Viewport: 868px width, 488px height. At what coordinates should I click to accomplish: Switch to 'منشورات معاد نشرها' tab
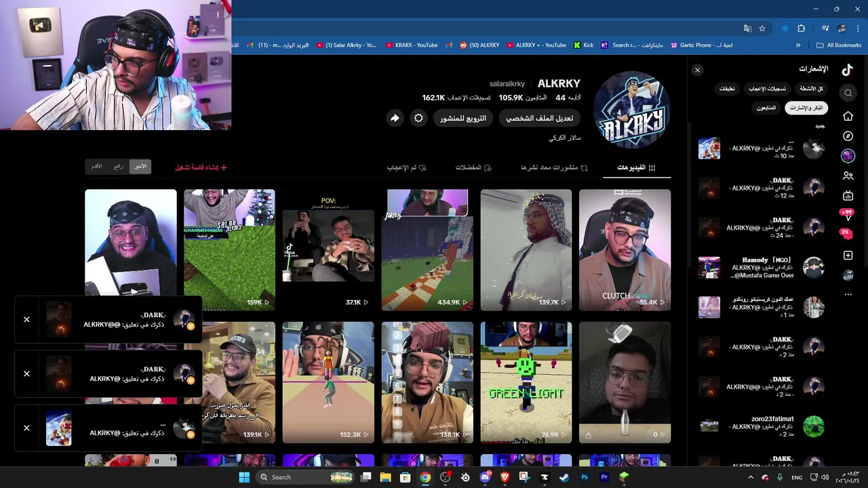(x=554, y=167)
